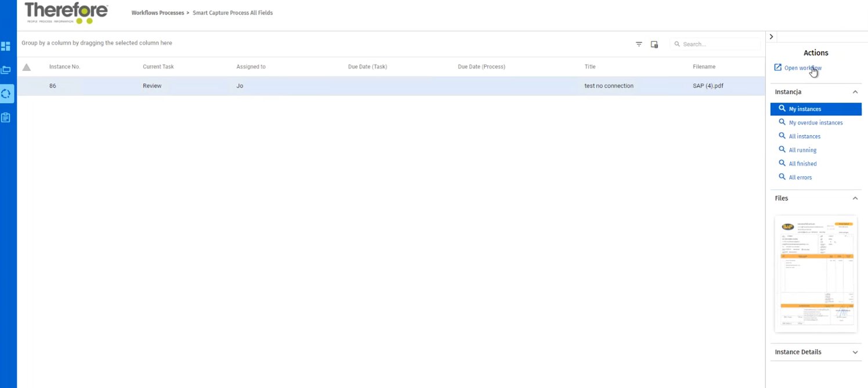Expand the Instance Details section
The width and height of the screenshot is (868, 388).
click(855, 352)
